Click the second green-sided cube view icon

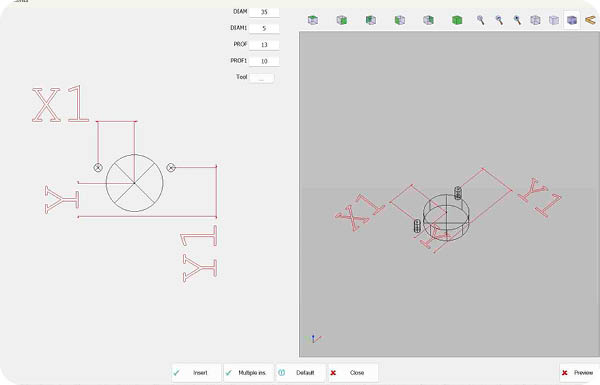click(x=341, y=20)
